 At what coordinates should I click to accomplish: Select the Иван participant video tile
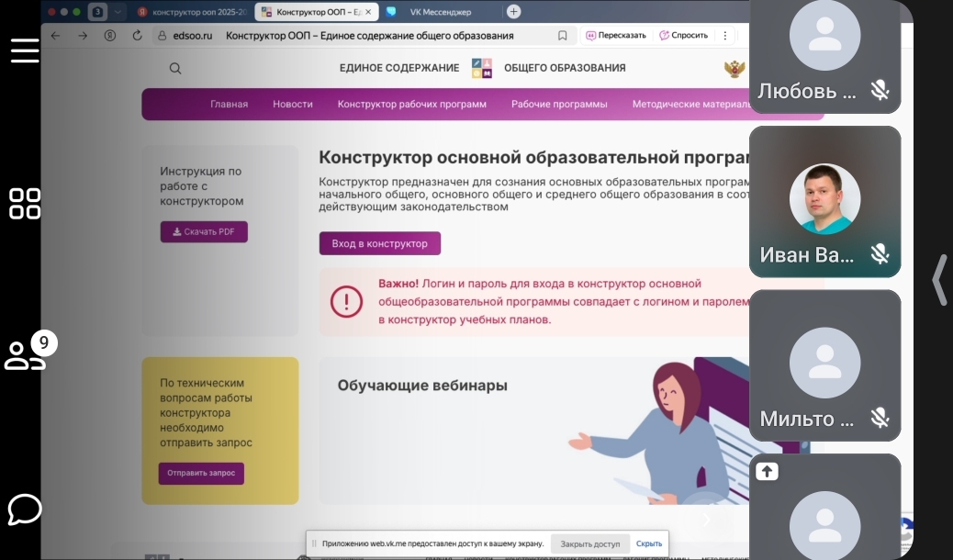(824, 202)
